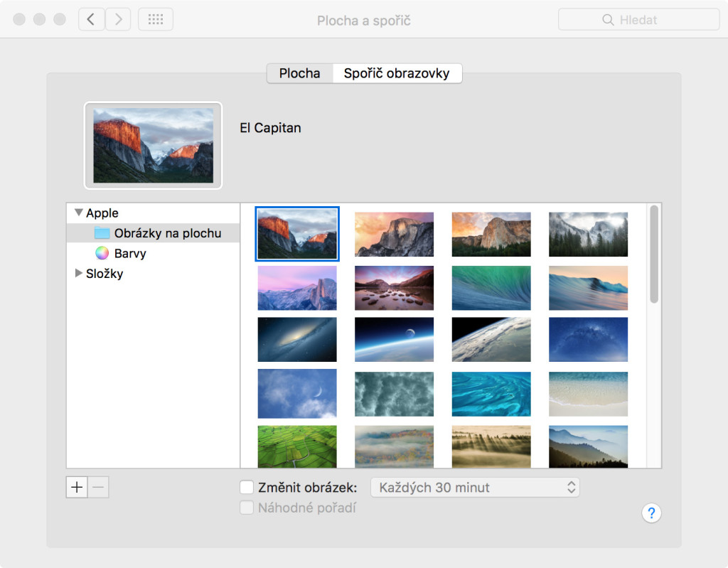Collapse the Apple group triangle
This screenshot has height=568, width=728.
79,213
